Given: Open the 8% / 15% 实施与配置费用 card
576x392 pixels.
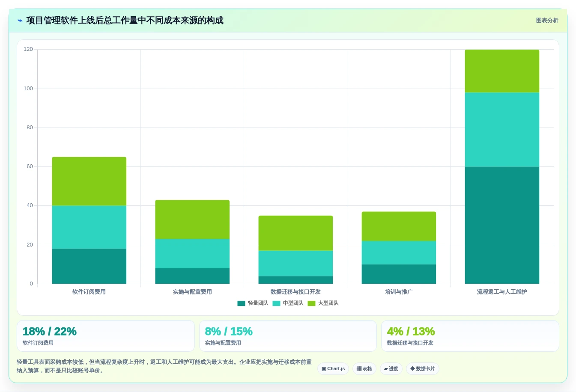Looking at the screenshot, I should (x=288, y=336).
